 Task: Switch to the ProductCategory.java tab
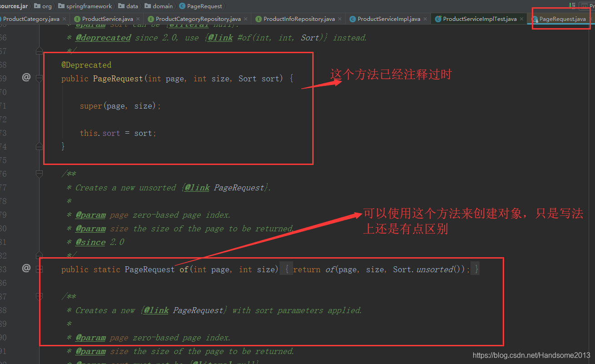coord(31,19)
